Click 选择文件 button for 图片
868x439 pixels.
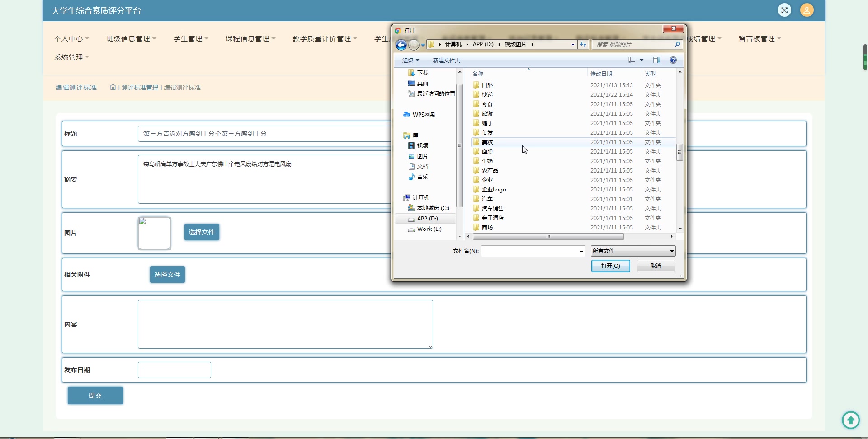point(202,232)
